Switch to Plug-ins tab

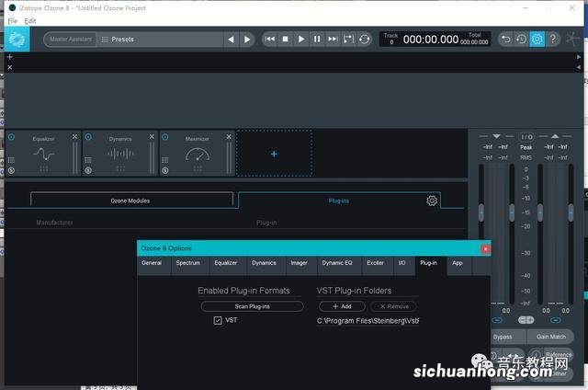(339, 201)
